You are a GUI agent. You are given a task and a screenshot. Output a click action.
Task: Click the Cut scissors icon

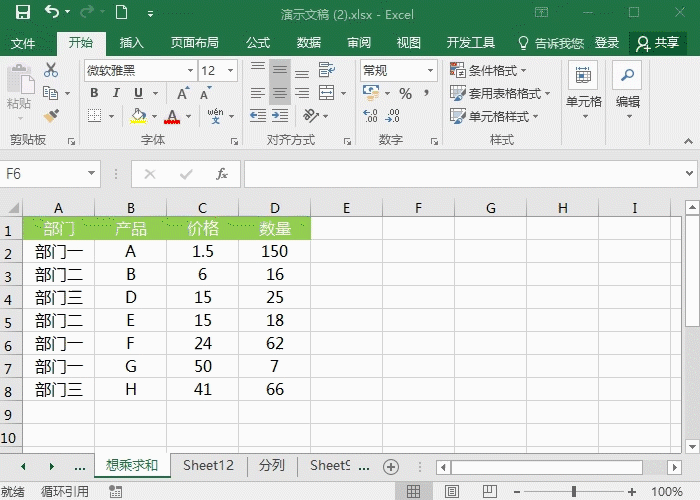[51, 71]
